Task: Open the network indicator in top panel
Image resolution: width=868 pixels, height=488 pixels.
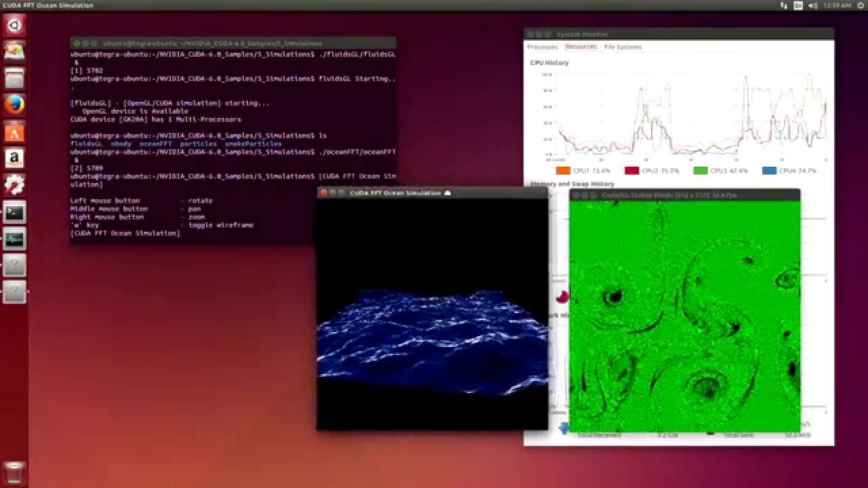Action: pos(784,5)
